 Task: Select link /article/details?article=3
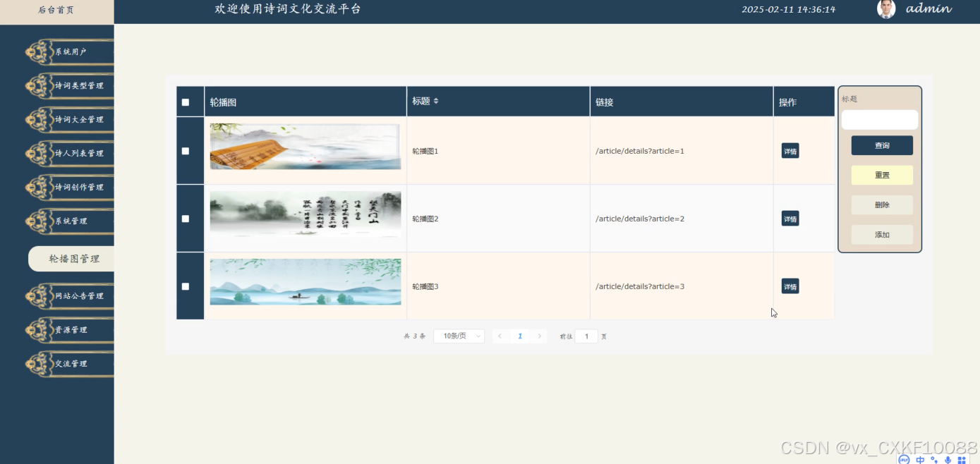(x=640, y=286)
